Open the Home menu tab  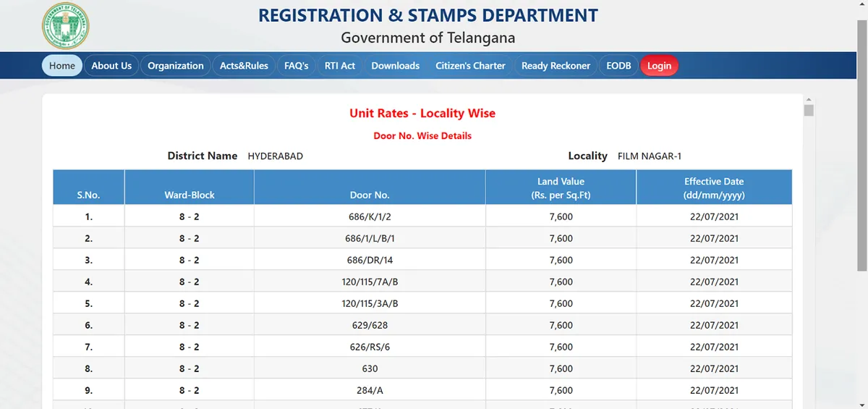point(62,66)
